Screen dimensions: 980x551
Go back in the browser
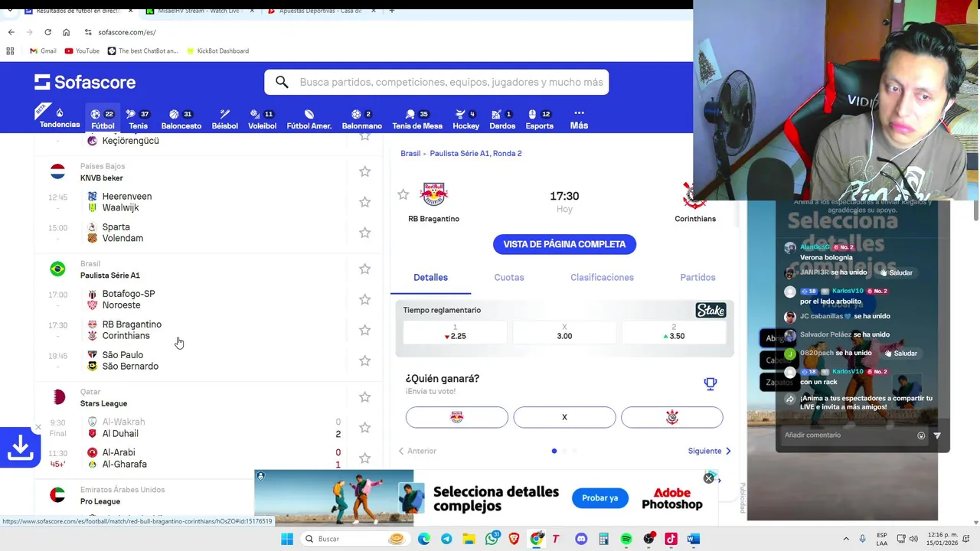(11, 32)
